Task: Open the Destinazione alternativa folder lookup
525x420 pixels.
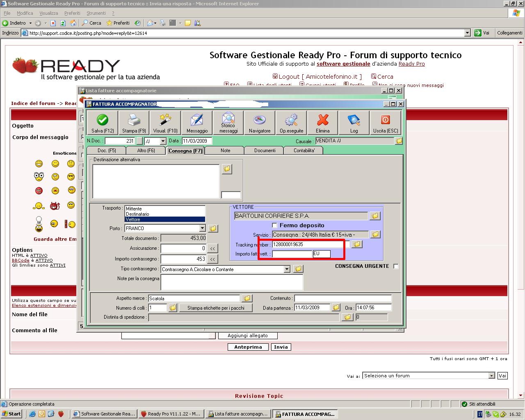Action: point(227,169)
